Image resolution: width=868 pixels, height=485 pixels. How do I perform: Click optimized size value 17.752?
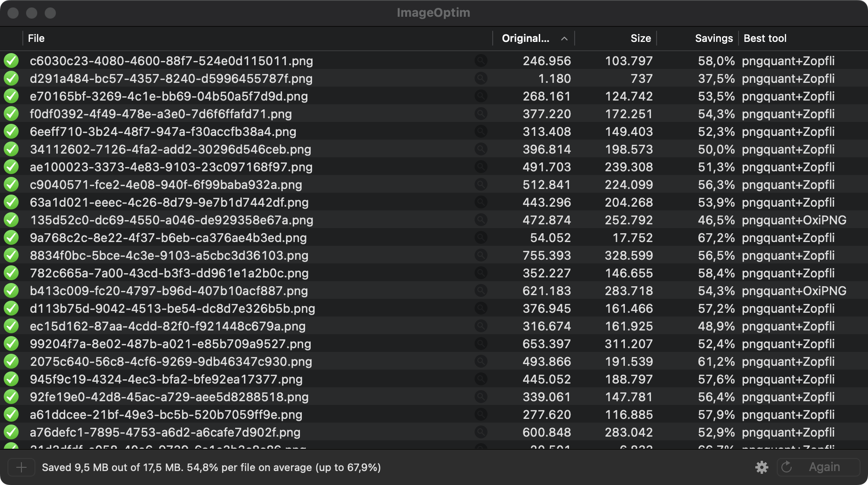[632, 238]
